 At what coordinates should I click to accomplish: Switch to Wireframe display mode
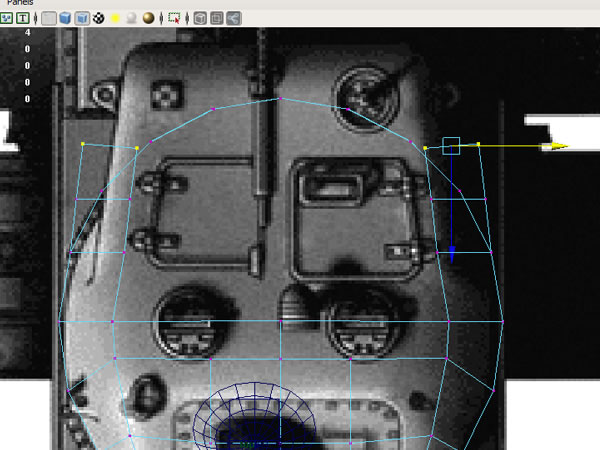pos(49,18)
